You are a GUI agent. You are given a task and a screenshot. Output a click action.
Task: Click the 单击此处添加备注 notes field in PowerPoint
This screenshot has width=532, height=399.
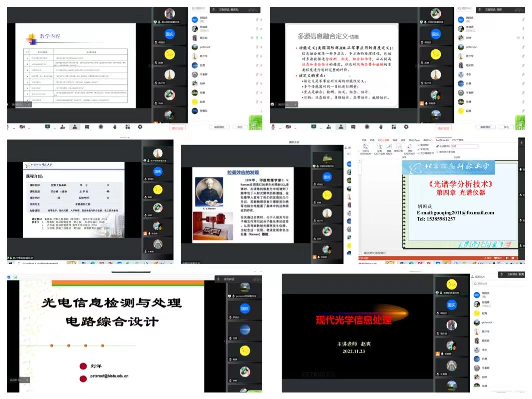click(375, 253)
